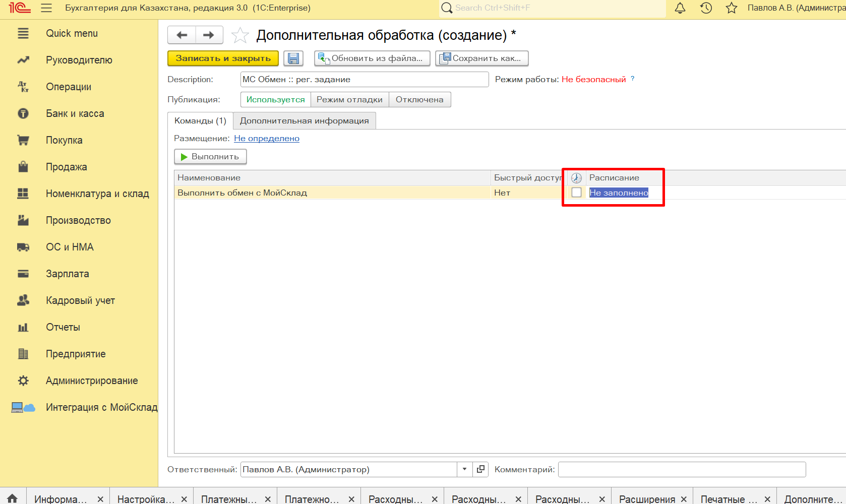Click the Предприятие building icon
Image resolution: width=846 pixels, height=504 pixels.
click(x=23, y=354)
